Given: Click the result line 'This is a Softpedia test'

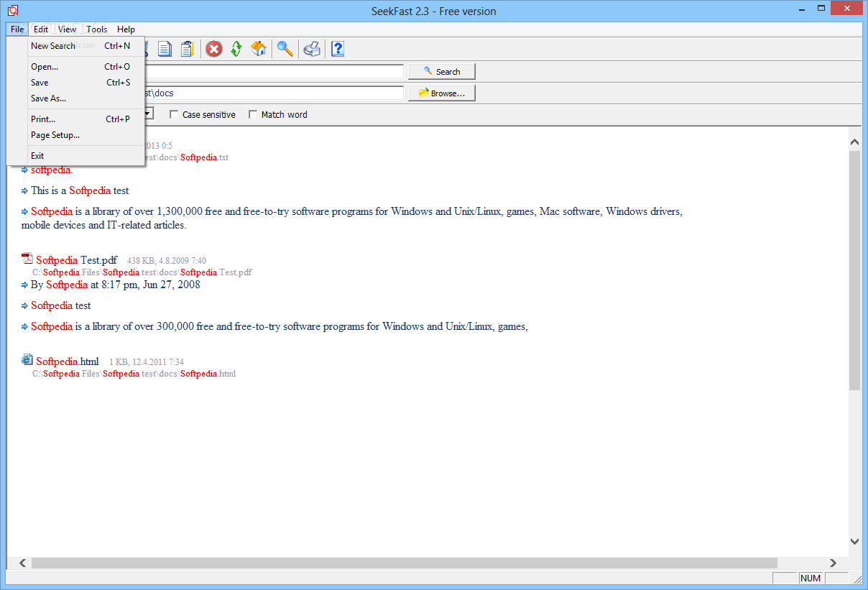Looking at the screenshot, I should [80, 190].
